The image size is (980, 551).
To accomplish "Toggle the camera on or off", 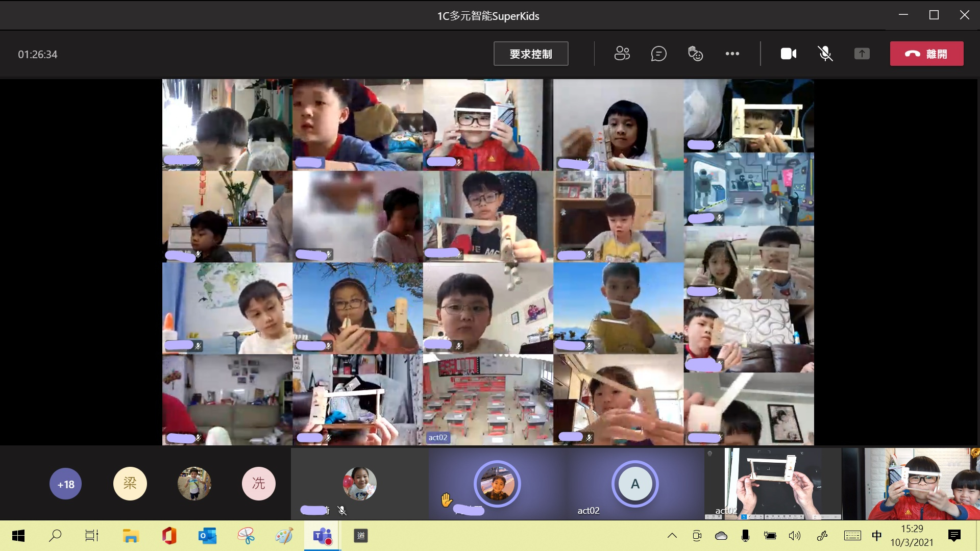I will (788, 54).
